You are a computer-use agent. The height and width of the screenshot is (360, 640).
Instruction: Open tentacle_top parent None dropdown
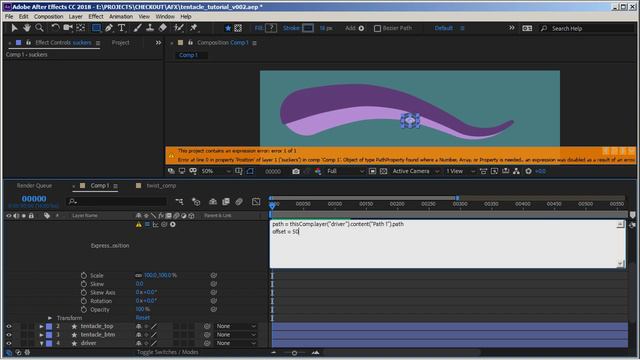click(x=236, y=327)
